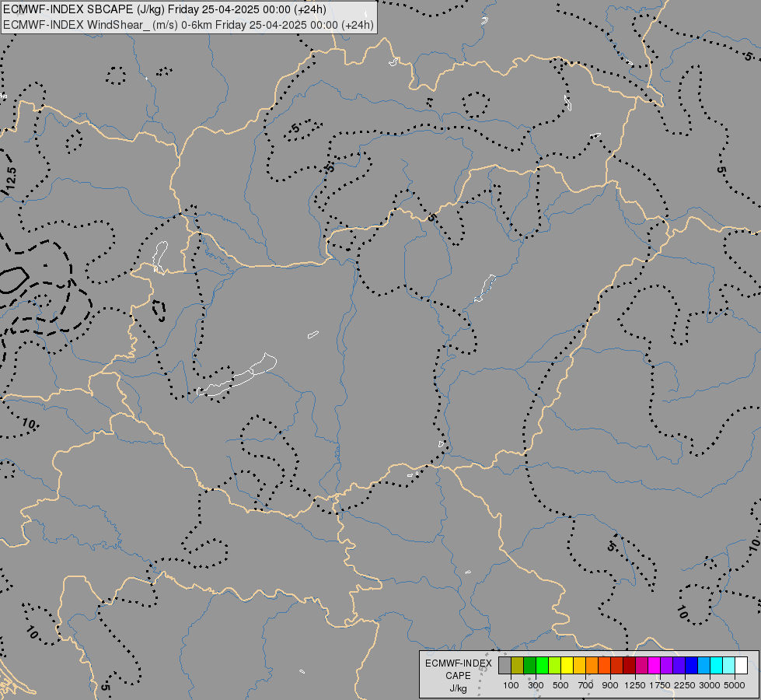The height and width of the screenshot is (700, 761).
Task: Click the 1250 legend value
Action: coord(635,685)
